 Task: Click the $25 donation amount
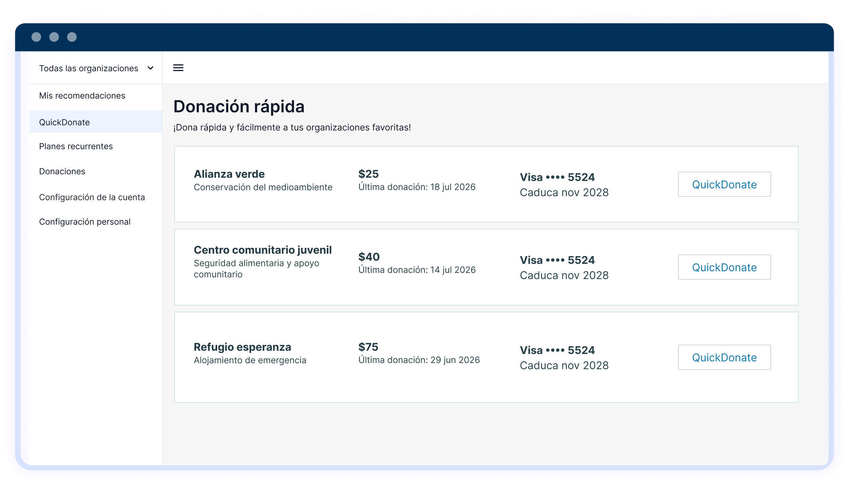click(x=368, y=174)
